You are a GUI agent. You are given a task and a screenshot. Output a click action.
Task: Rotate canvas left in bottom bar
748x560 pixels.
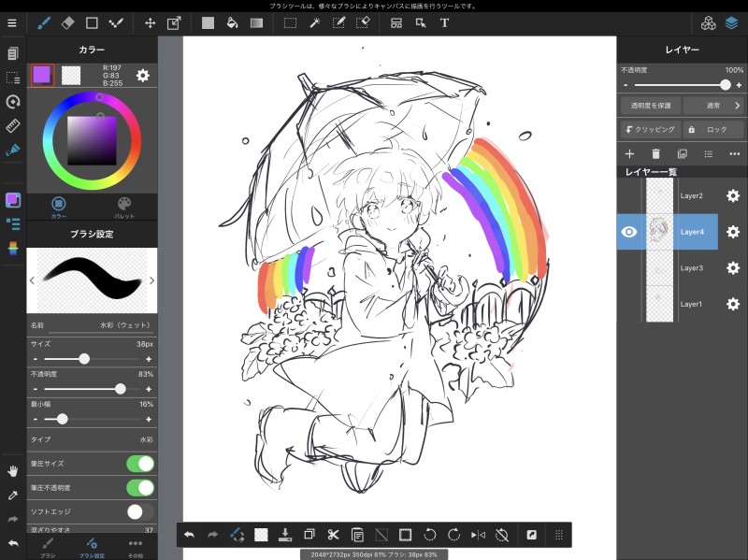tap(429, 535)
